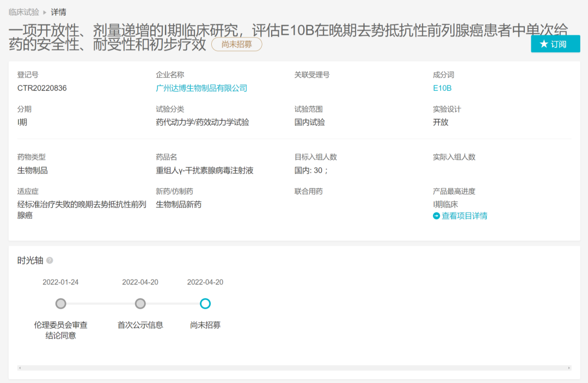Click the 详情 breadcrumb item

point(59,12)
